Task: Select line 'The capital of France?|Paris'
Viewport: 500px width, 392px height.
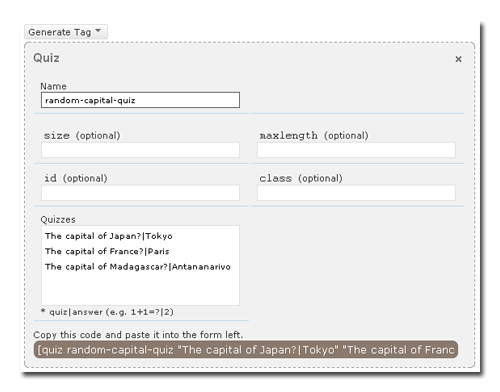Action: 107,251
